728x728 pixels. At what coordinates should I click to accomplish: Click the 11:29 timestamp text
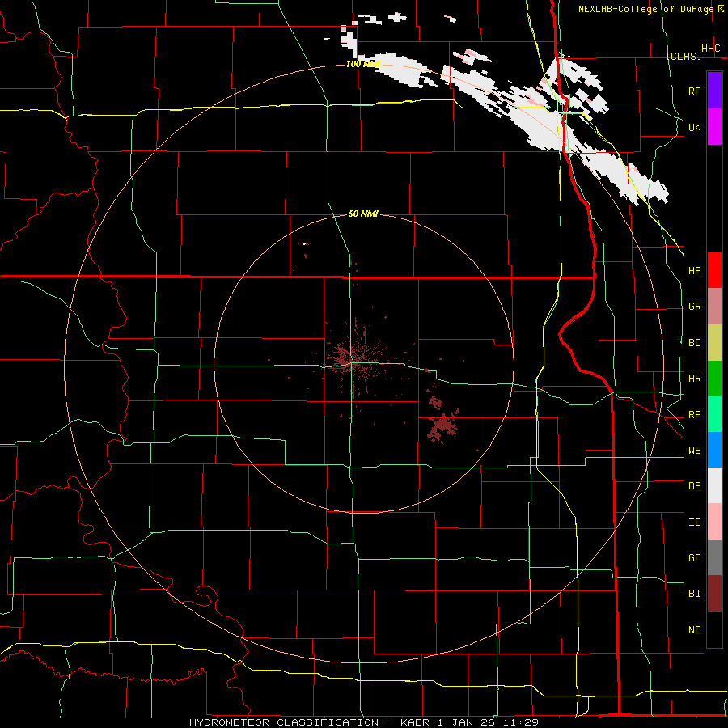[521, 722]
